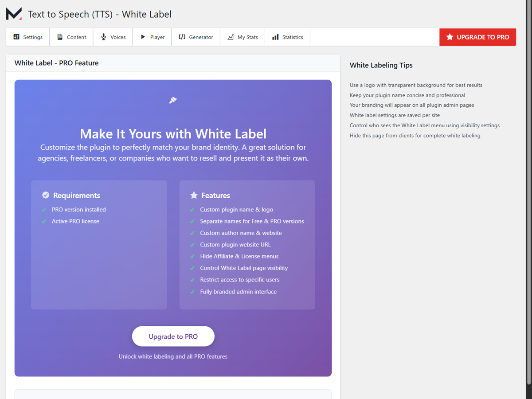This screenshot has width=532, height=399.
Task: Click the Make It Yours with White Label title
Action: (173, 133)
